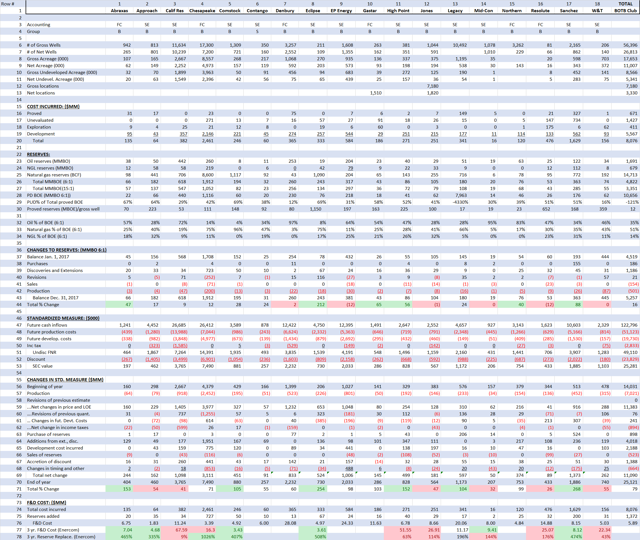Image resolution: width=640 pixels, height=540 pixels.
Task: Click the 'Changes in timing and other' label
Action: tap(56, 469)
